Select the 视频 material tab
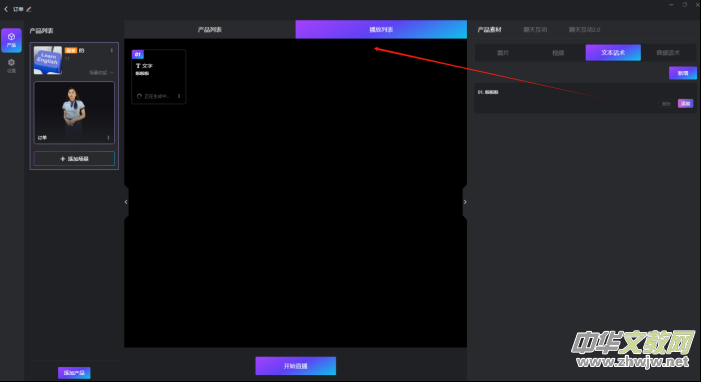This screenshot has height=382, width=701. (558, 53)
